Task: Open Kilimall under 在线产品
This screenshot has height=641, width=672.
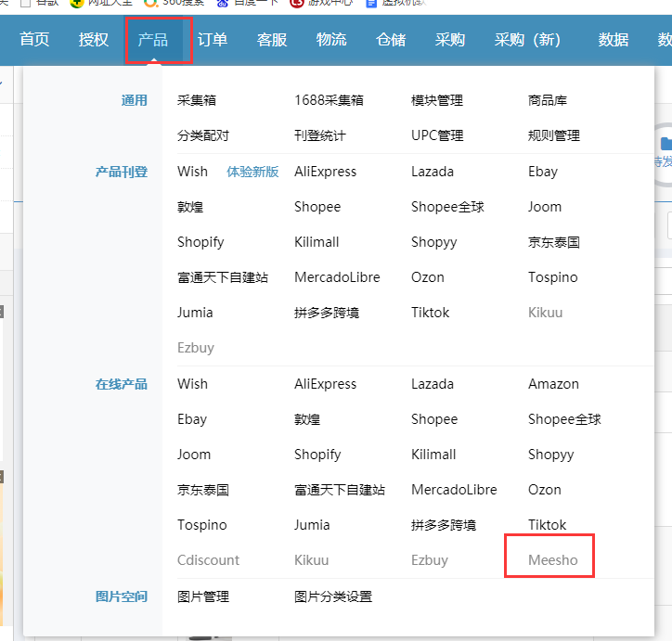Action: (x=433, y=455)
